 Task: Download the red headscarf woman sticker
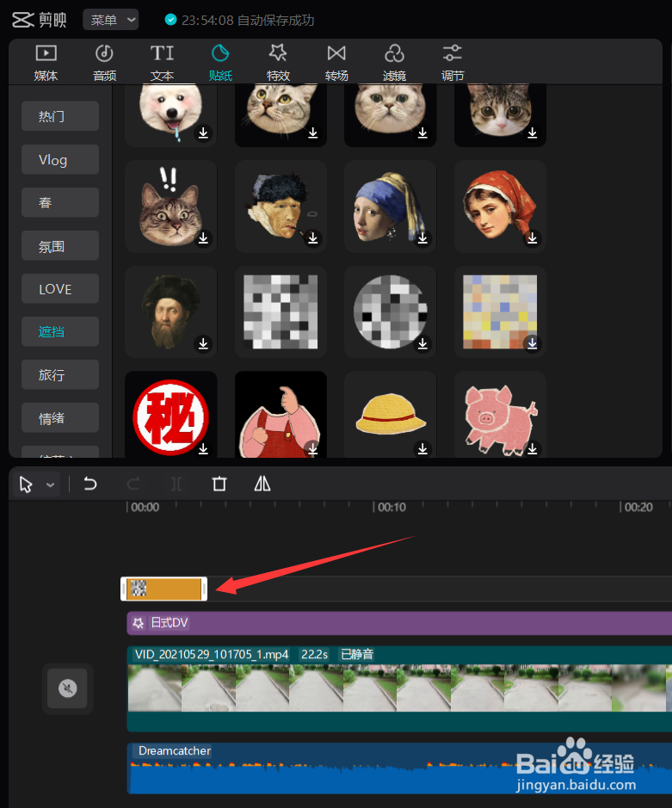533,238
